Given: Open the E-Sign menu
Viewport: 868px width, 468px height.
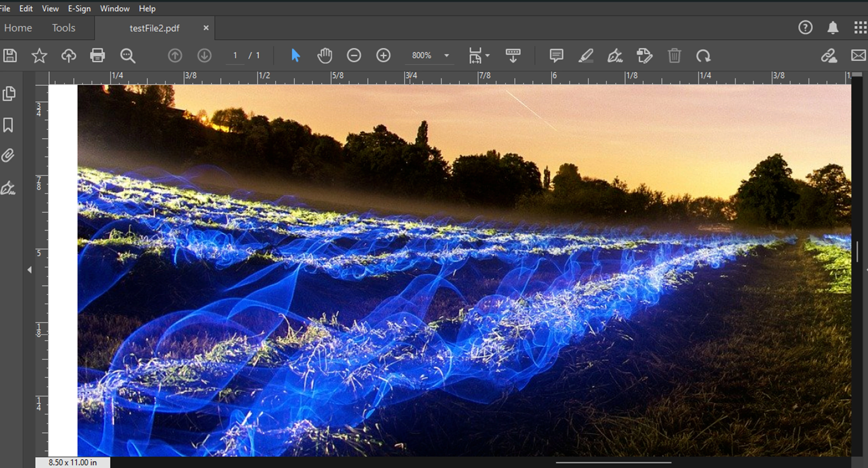Looking at the screenshot, I should [x=79, y=8].
